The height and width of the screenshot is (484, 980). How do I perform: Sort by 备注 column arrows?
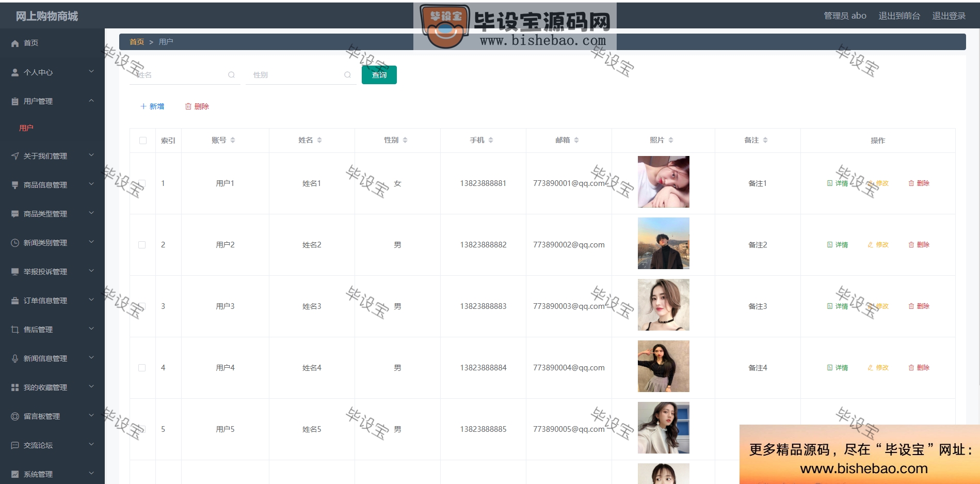(x=765, y=140)
